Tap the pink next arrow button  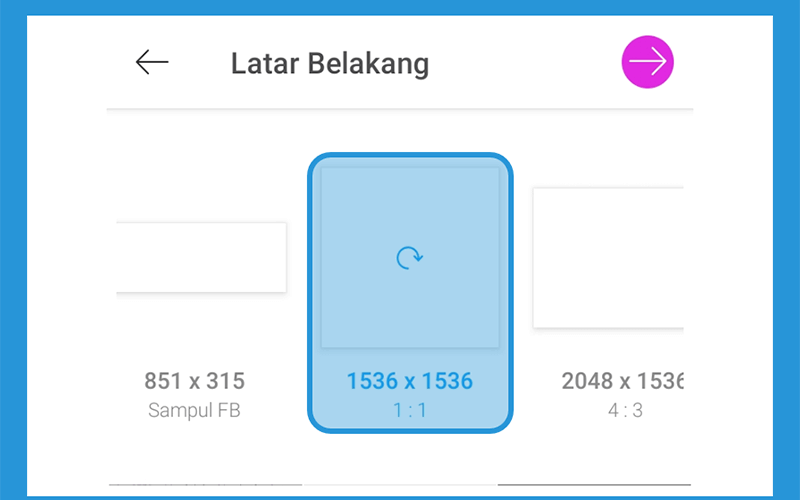pyautogui.click(x=647, y=62)
